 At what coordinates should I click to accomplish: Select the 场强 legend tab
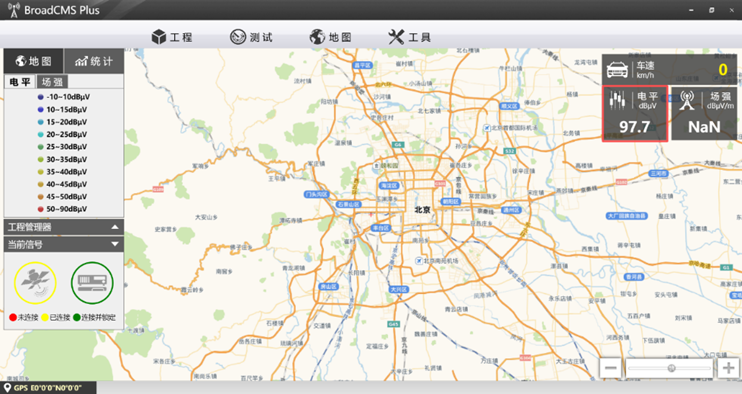coord(52,82)
